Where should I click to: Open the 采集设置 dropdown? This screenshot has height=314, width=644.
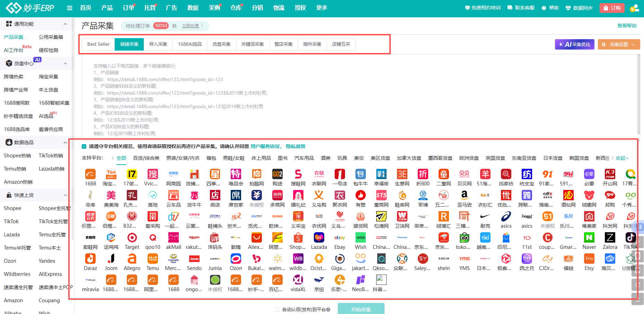(x=619, y=44)
